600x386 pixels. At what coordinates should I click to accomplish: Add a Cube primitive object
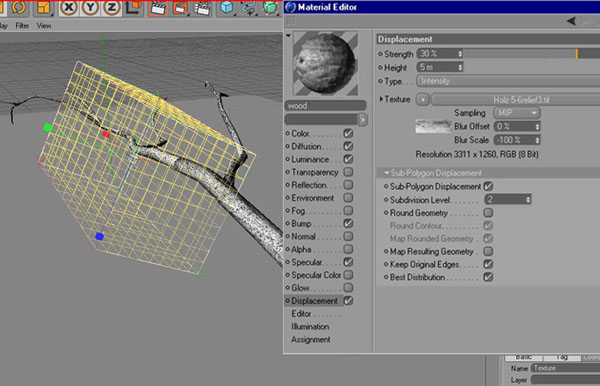tap(227, 8)
